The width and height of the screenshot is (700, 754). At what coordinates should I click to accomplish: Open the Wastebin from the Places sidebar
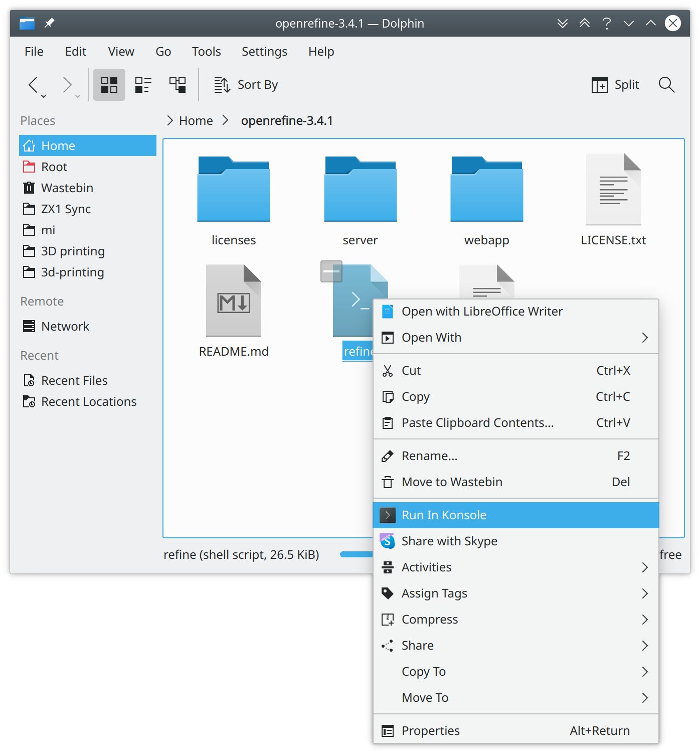pyautogui.click(x=67, y=188)
